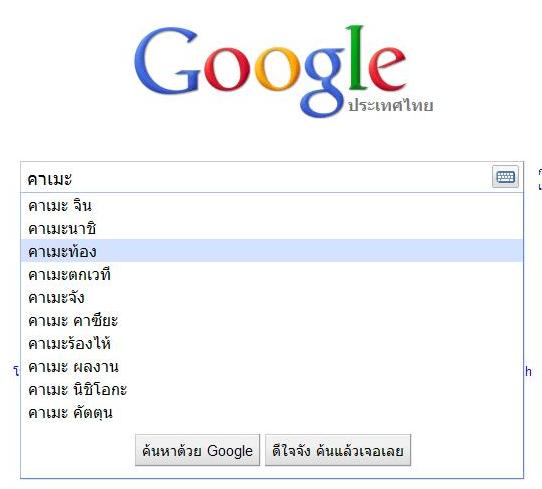Viewport: 542px width, 489px height.
Task: Select the คาเมะ คาซียะ suggestion
Action: click(272, 320)
